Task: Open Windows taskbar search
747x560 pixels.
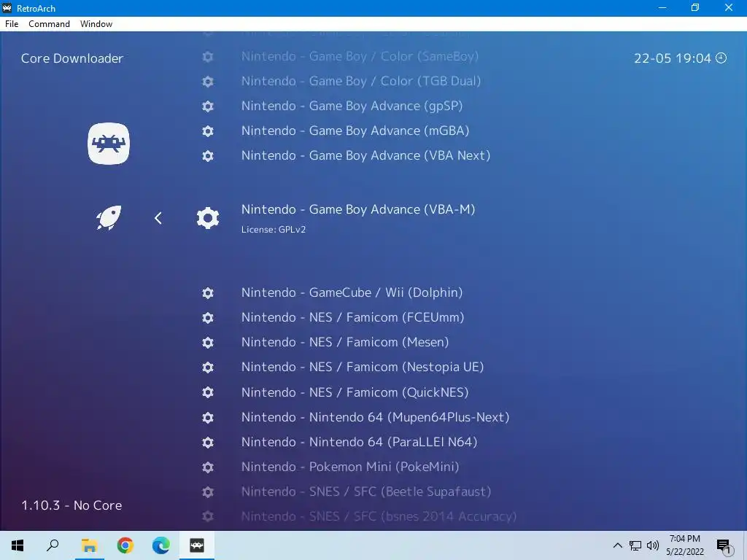Action: point(53,545)
